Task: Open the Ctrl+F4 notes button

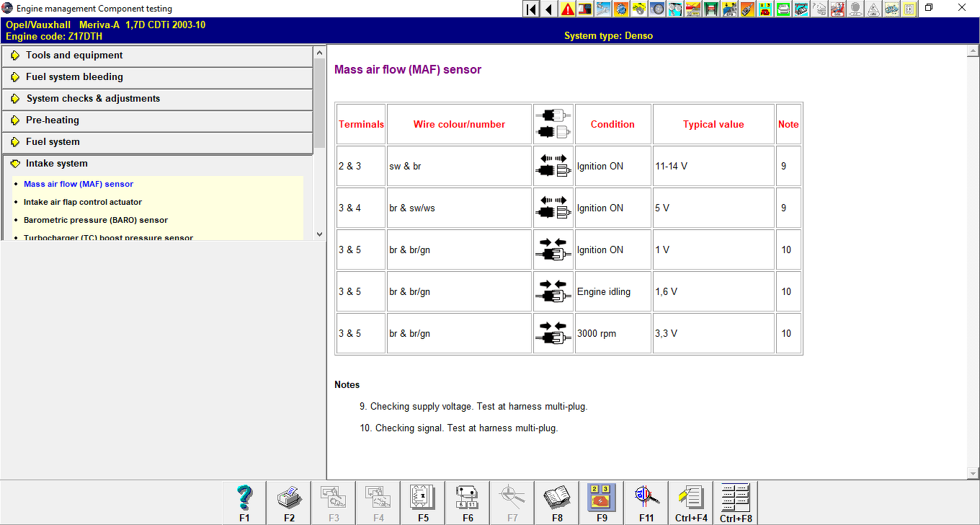Action: tap(691, 503)
